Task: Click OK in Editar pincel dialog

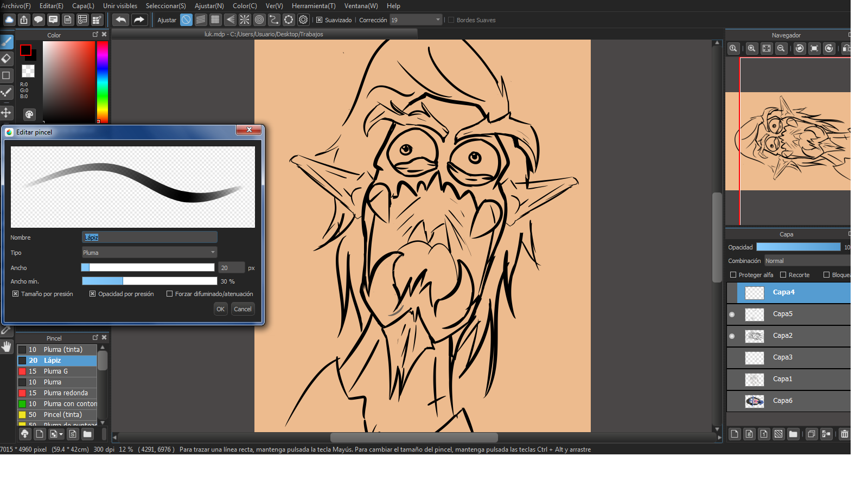Action: [x=220, y=309]
